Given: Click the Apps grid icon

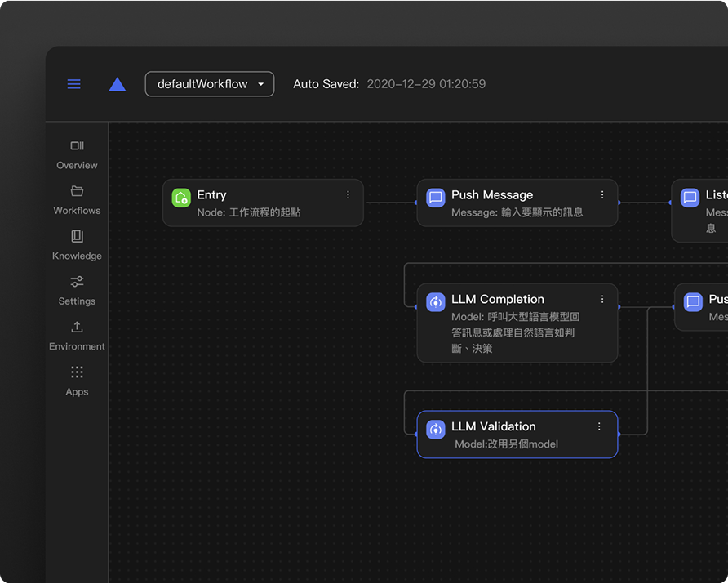Looking at the screenshot, I should click(77, 372).
